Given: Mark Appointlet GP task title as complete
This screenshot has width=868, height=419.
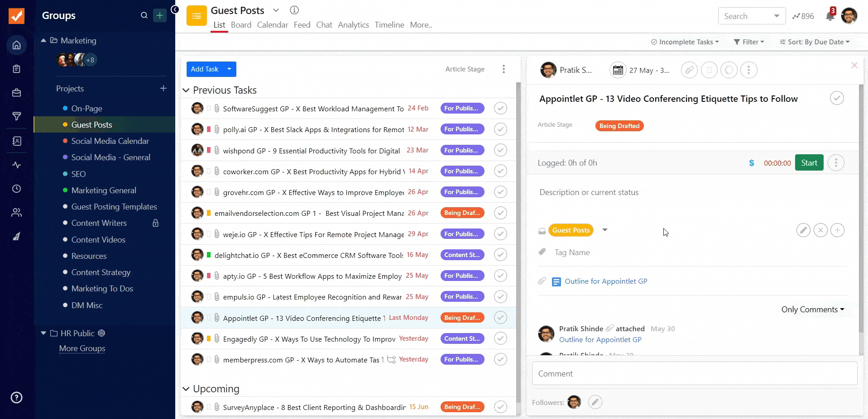Looking at the screenshot, I should 836,98.
